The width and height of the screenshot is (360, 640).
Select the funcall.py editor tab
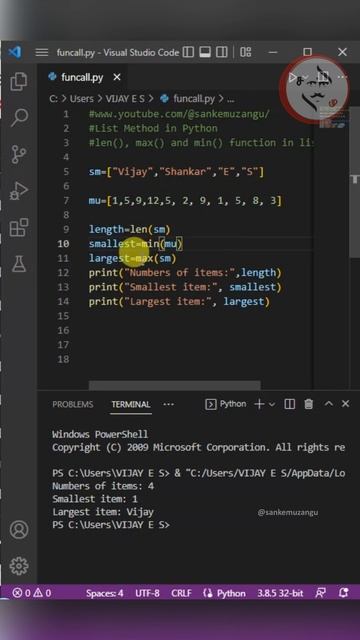tap(82, 77)
